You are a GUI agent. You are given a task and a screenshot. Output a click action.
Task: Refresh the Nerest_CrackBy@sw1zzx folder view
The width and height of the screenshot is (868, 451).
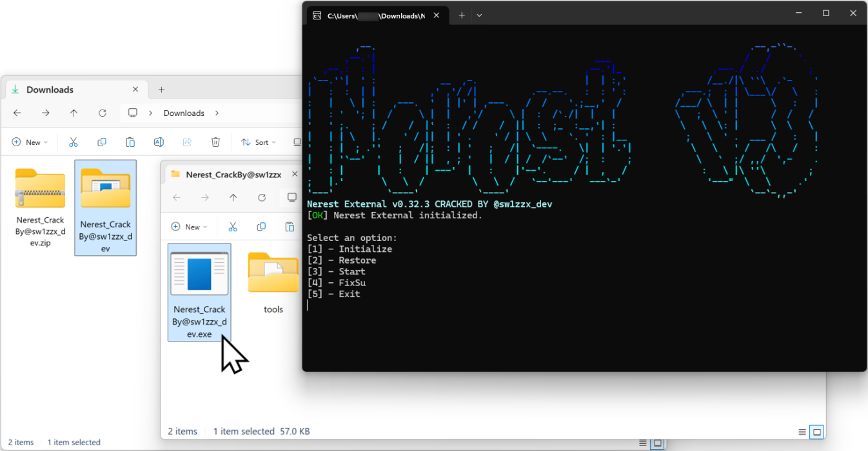[262, 198]
